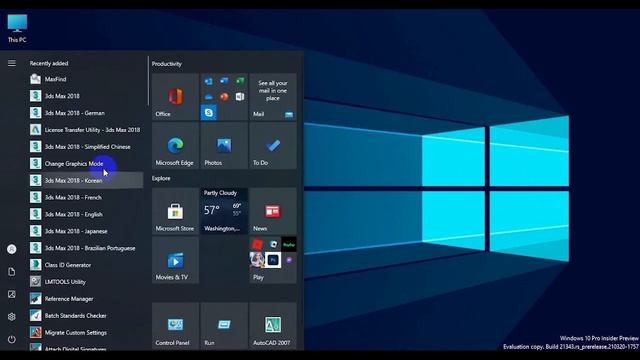Open the Mail tile
The width and height of the screenshot is (640, 360).
(x=273, y=97)
